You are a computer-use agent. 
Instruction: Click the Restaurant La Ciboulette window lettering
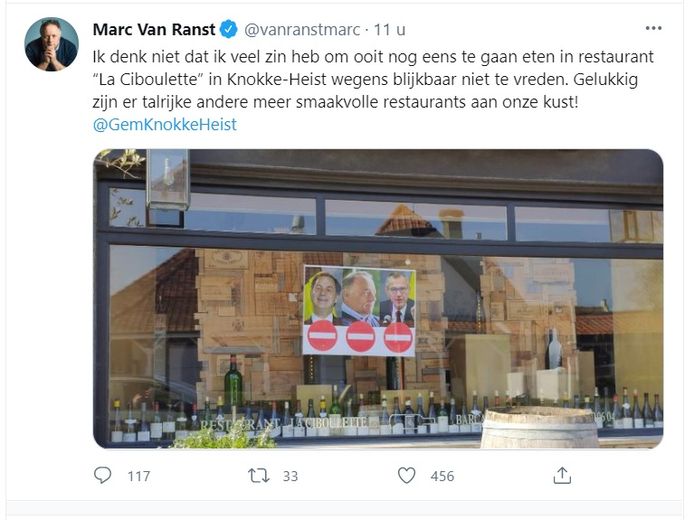(284, 424)
